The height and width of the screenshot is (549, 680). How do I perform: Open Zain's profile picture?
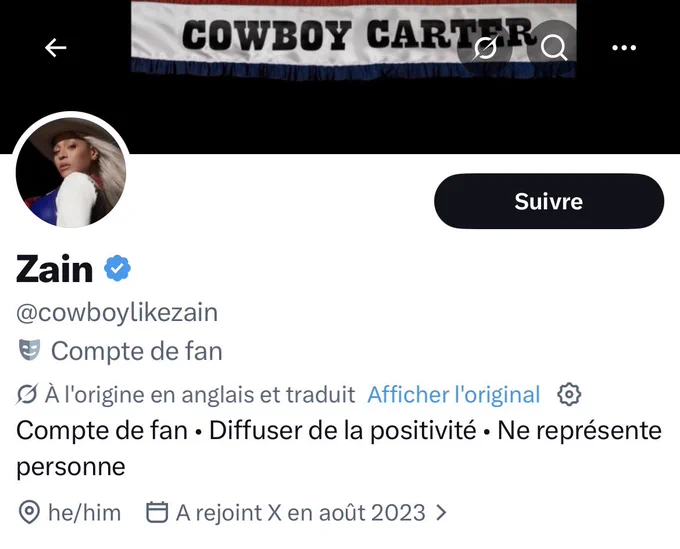[x=71, y=171]
